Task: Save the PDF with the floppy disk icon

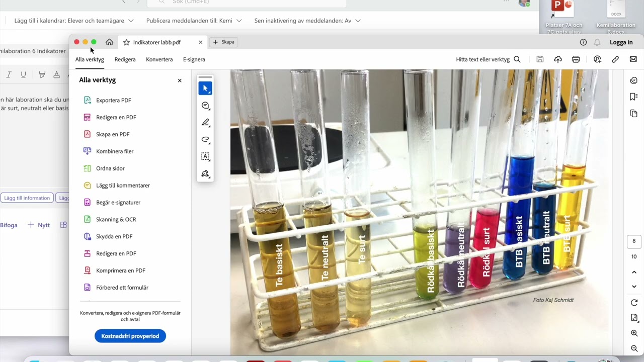Action: point(540,59)
